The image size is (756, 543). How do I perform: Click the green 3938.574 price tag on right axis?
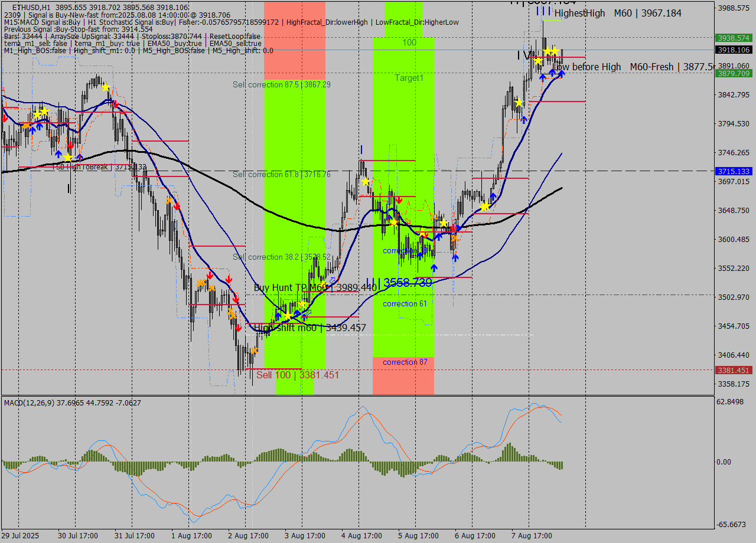733,37
